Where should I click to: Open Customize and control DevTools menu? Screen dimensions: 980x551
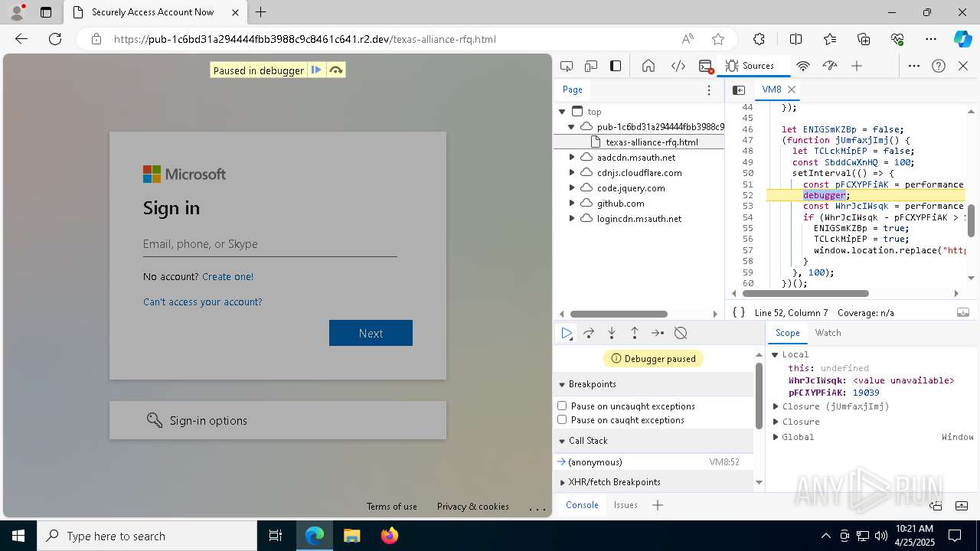coord(914,66)
